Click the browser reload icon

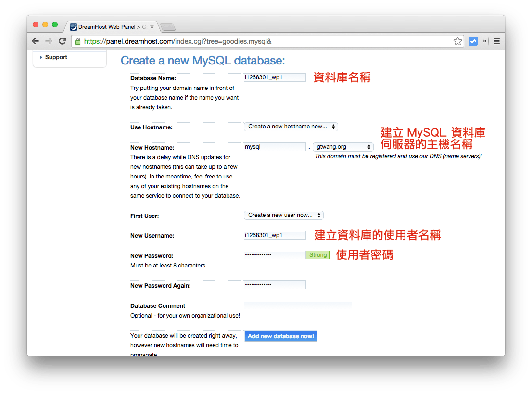[62, 41]
